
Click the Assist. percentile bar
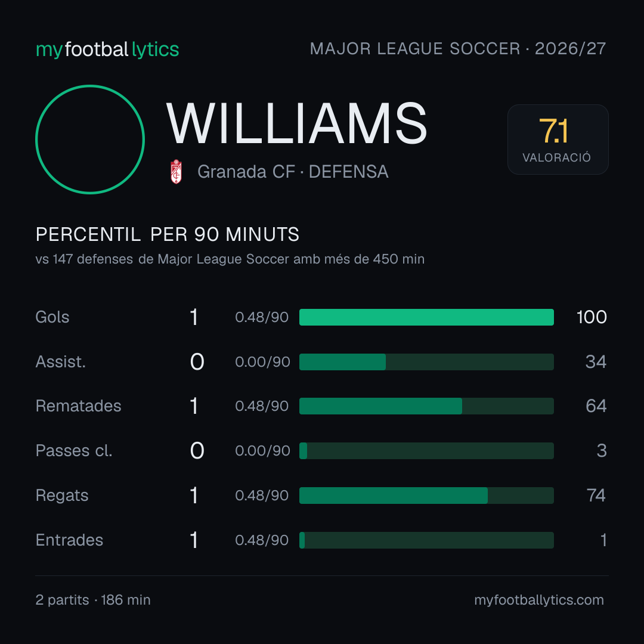[426, 362]
